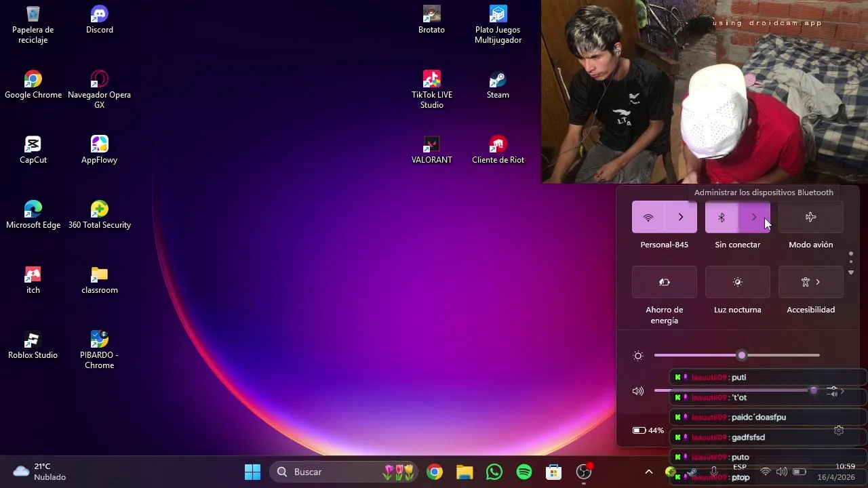Enable Luz nocturna
This screenshot has width=868, height=488.
click(x=738, y=282)
